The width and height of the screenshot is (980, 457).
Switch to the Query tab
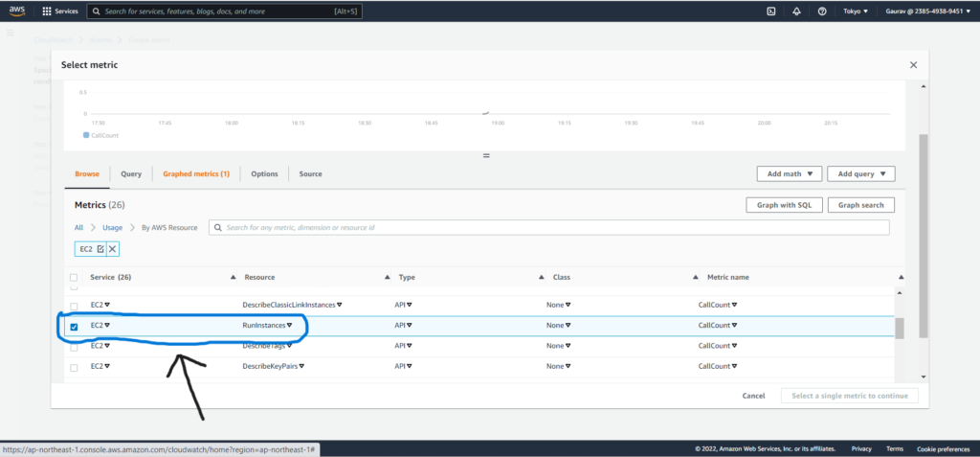(x=131, y=174)
